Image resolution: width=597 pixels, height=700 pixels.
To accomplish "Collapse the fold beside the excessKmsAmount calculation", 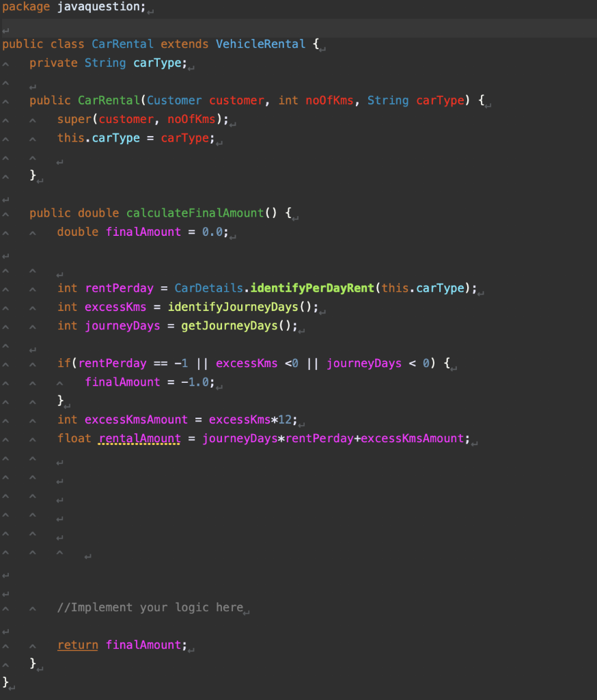I will (x=32, y=419).
